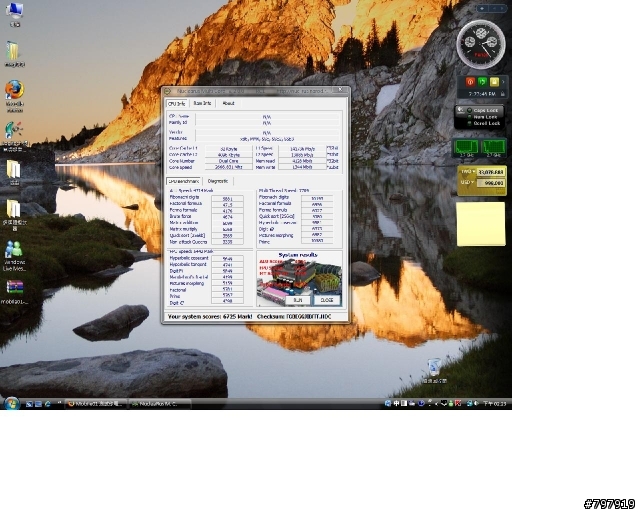Image resolution: width=640 pixels, height=512 pixels.
Task: Select the CPU benchmark tab
Action: pyautogui.click(x=184, y=181)
